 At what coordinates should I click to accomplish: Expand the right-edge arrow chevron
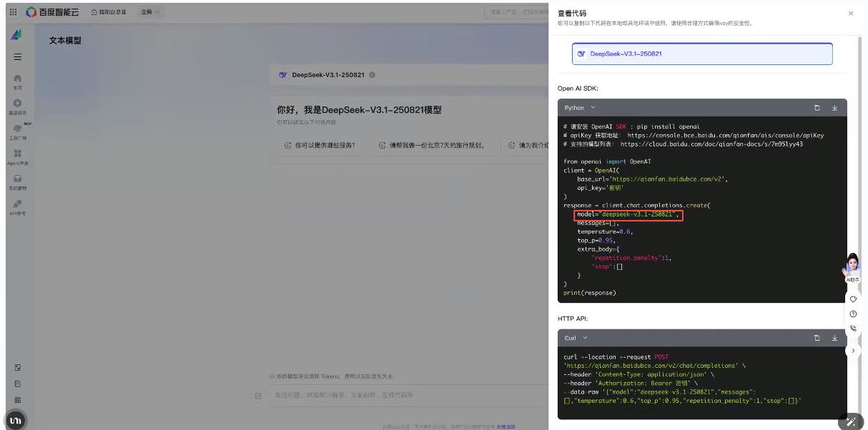click(x=853, y=351)
